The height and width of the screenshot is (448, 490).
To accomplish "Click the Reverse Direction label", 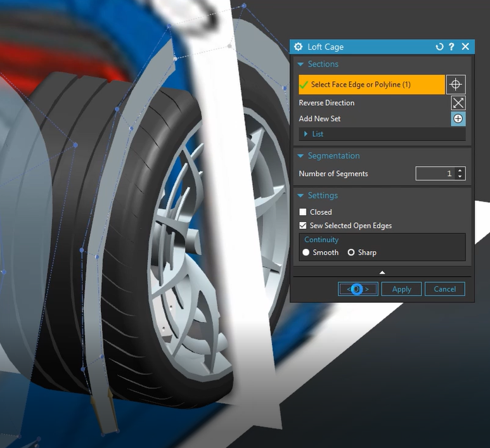I will click(x=326, y=103).
